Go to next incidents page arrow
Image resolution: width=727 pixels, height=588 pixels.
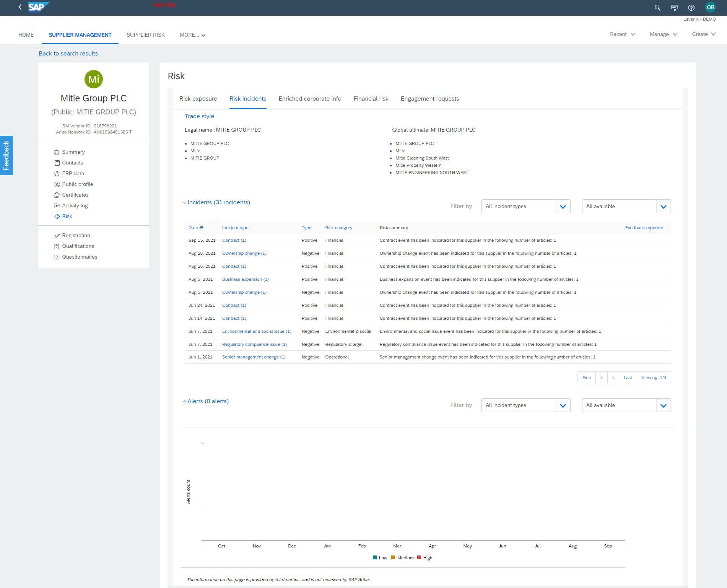pos(613,378)
